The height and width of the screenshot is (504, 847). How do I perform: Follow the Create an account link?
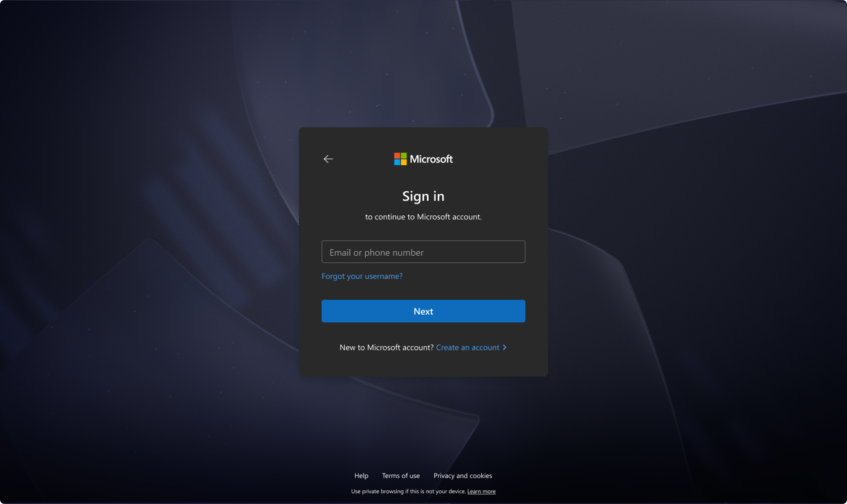pos(468,348)
